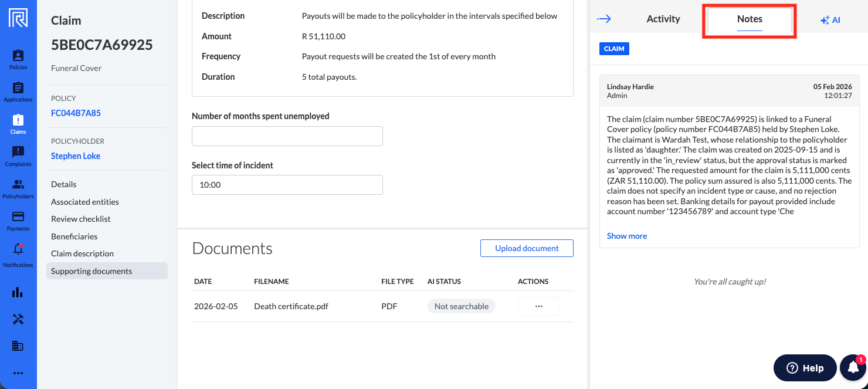
Task: Click Death certificate.pdf filename
Action: pos(291,306)
